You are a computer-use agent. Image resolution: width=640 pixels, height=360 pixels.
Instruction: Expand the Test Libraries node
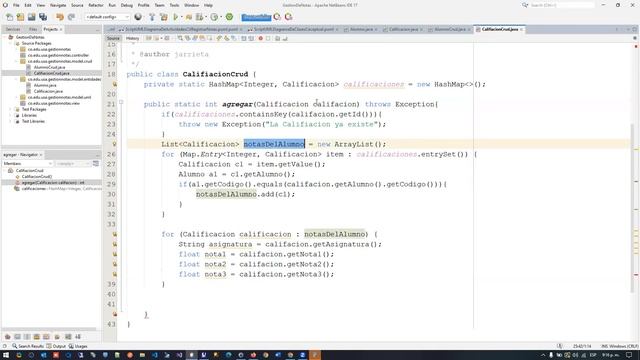(11, 121)
